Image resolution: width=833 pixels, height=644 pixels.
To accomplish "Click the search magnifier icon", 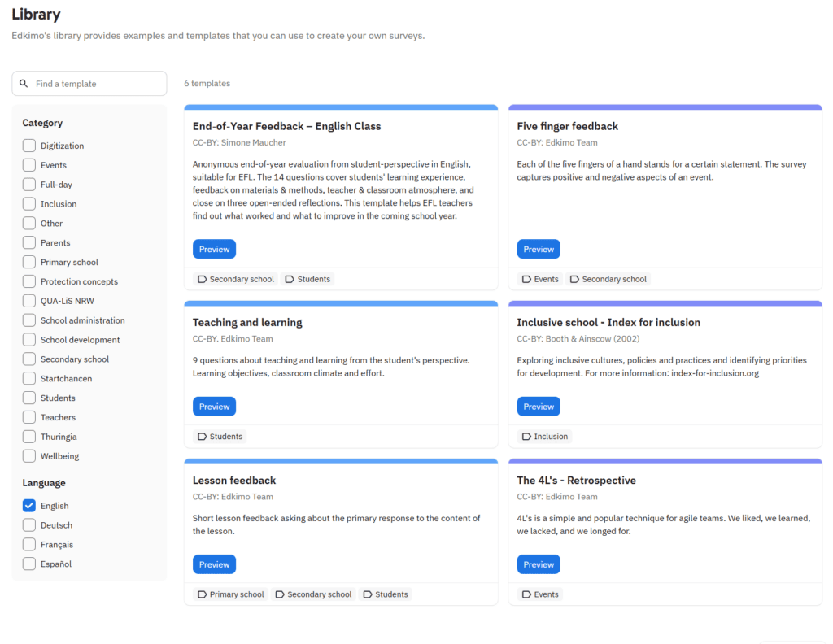I will (24, 84).
